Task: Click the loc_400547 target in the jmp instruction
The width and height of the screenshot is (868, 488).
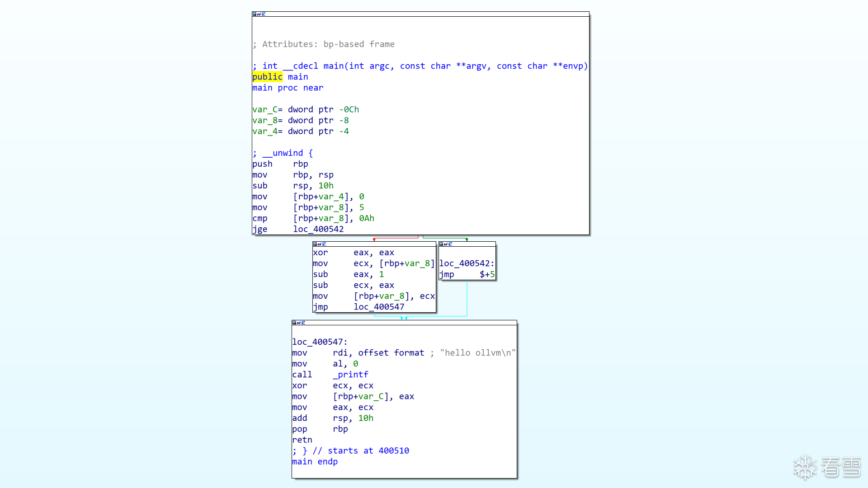Action: coord(379,307)
